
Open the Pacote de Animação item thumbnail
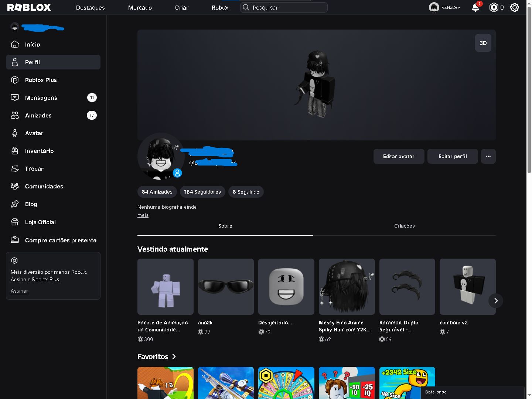click(166, 287)
